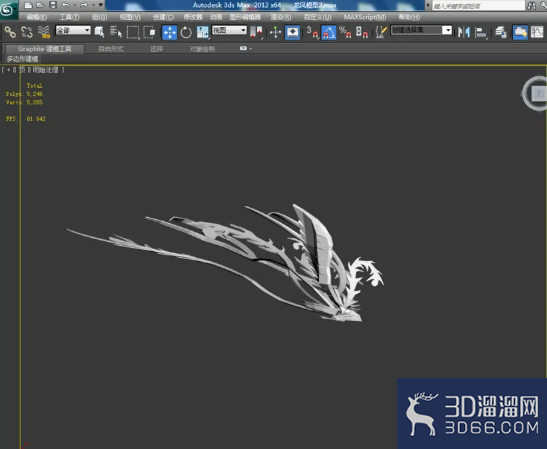Open the MAXScript(M) menu
The height and width of the screenshot is (449, 547).
coord(365,17)
